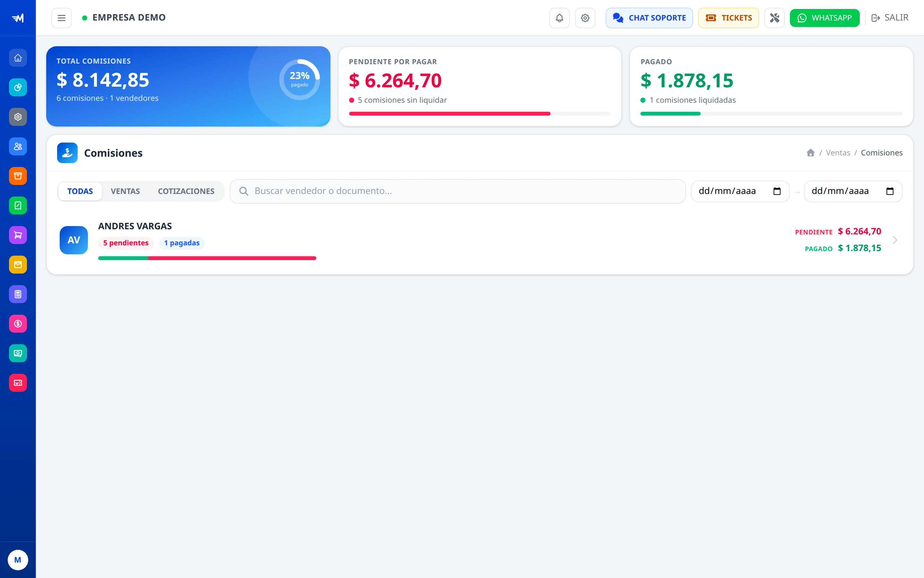
Task: Open the red ticket sidebar icon
Action: click(x=18, y=383)
